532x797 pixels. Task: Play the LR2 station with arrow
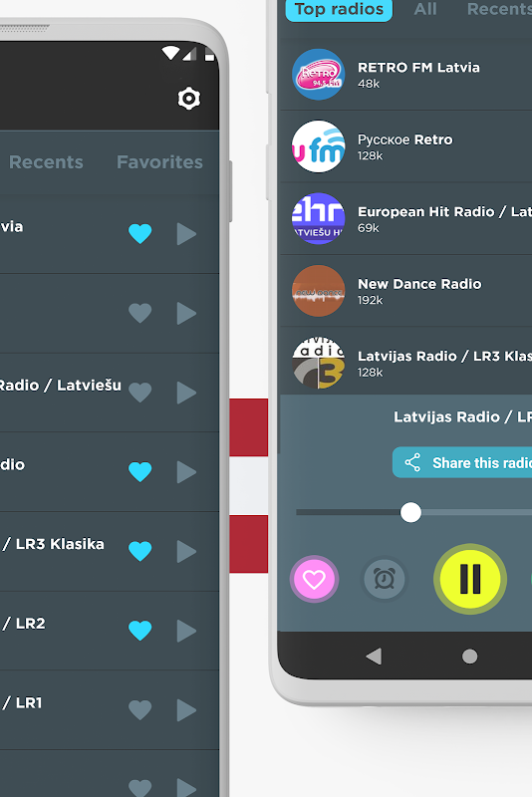186,631
